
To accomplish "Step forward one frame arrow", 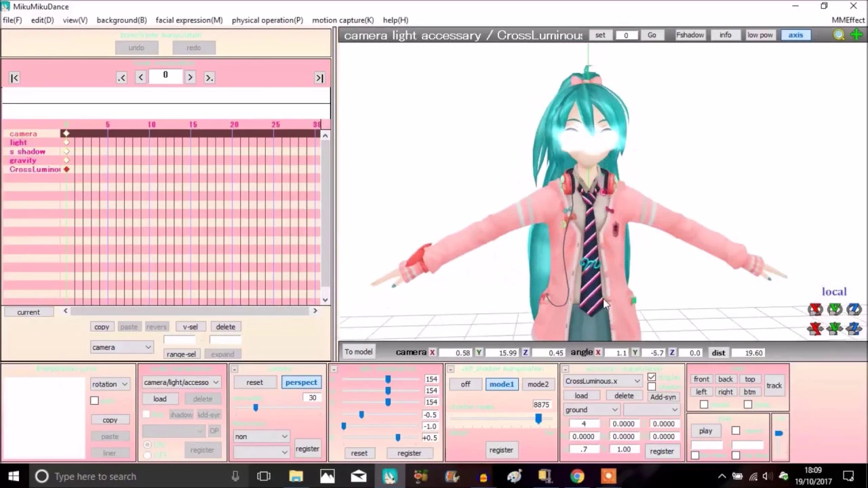I will coord(190,78).
